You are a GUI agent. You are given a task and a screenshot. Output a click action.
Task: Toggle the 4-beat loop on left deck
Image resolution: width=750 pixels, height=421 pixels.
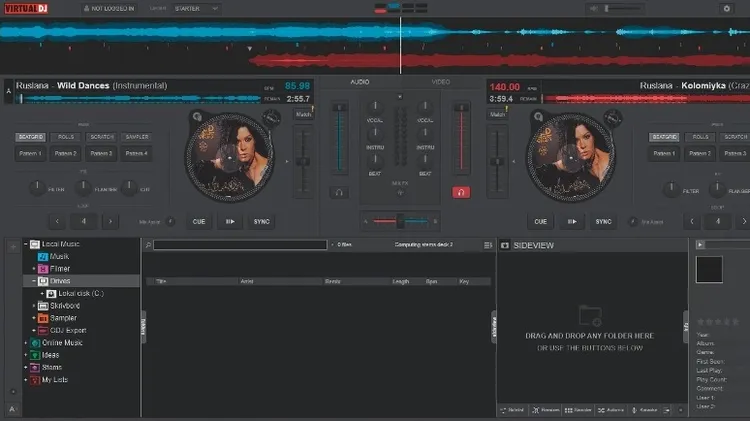point(84,222)
